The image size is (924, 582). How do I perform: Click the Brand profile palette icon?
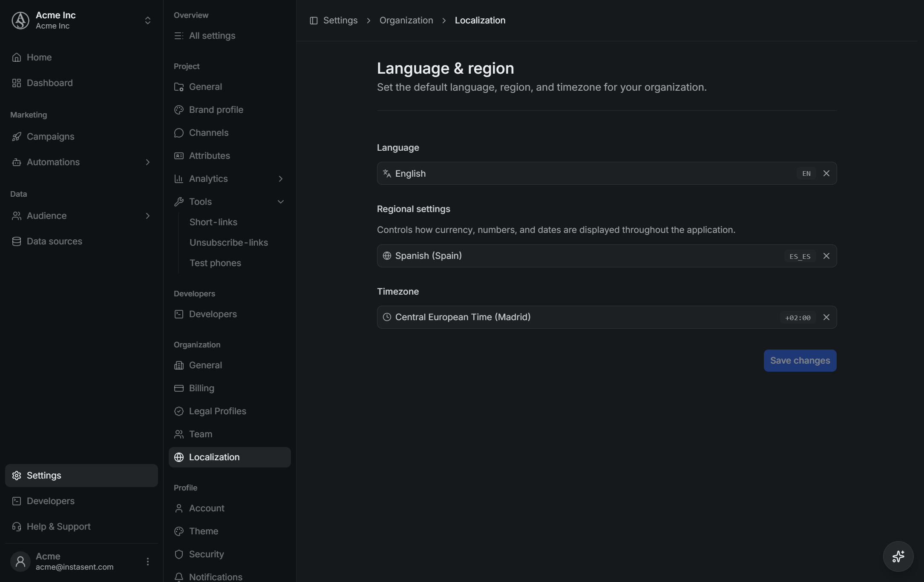(179, 110)
